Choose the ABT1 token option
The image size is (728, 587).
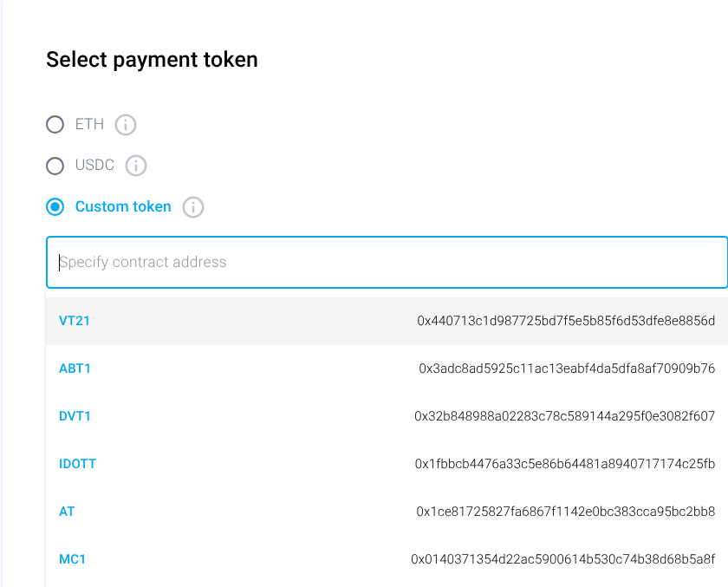click(75, 369)
